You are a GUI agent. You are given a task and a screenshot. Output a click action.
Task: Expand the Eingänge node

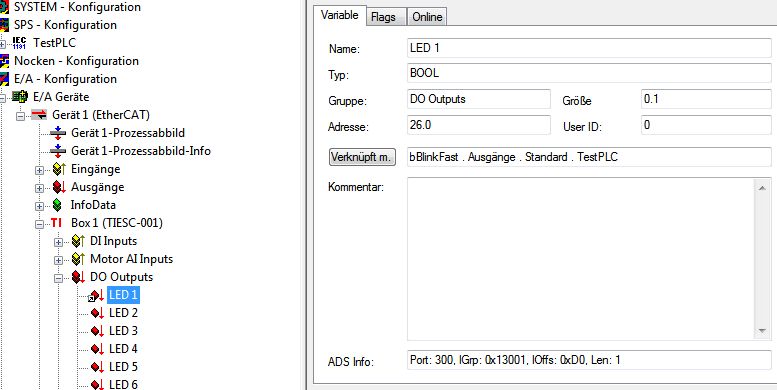39,170
